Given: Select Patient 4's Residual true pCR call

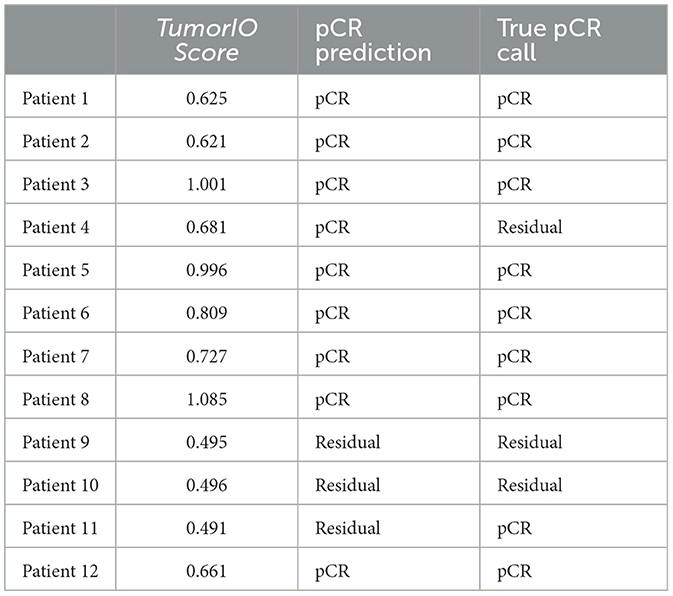Looking at the screenshot, I should coord(529,227).
